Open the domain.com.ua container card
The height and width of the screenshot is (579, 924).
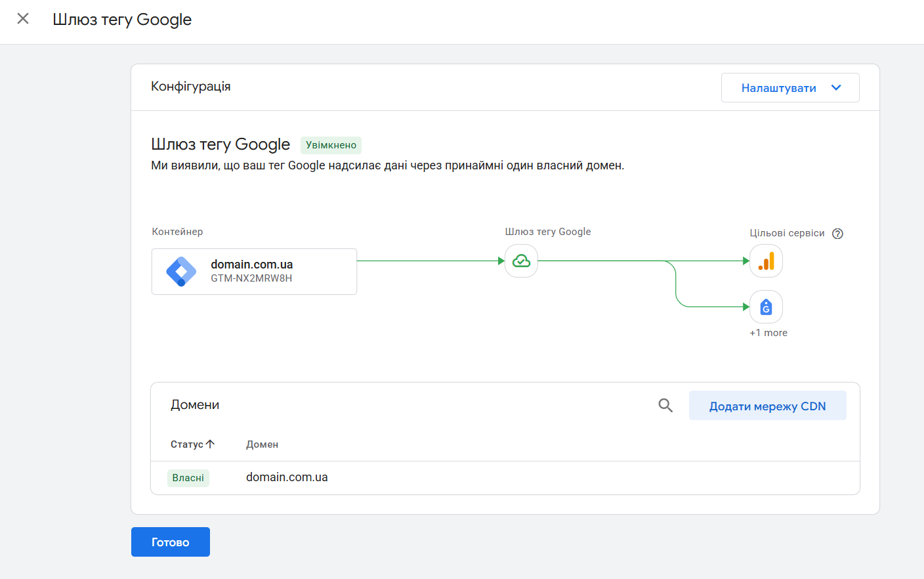click(x=254, y=271)
